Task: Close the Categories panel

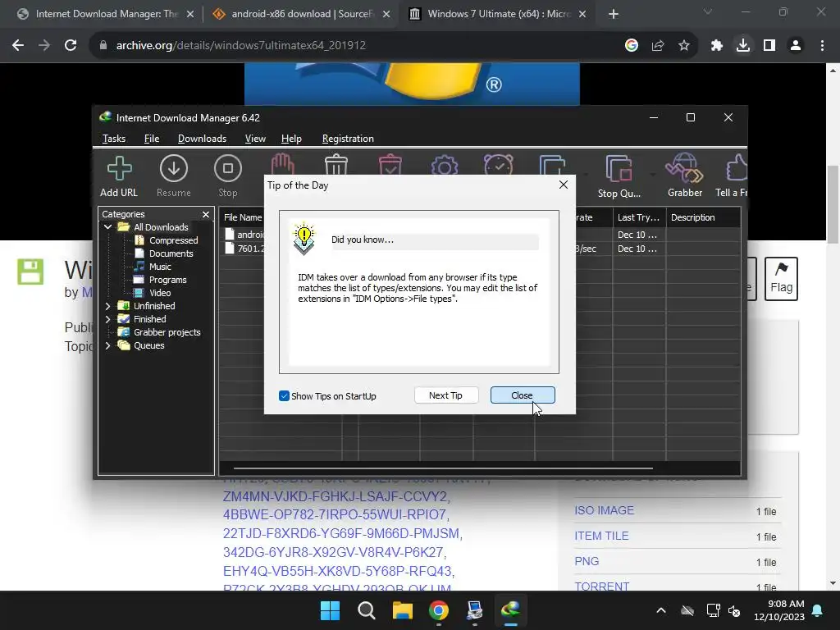Action: click(206, 214)
